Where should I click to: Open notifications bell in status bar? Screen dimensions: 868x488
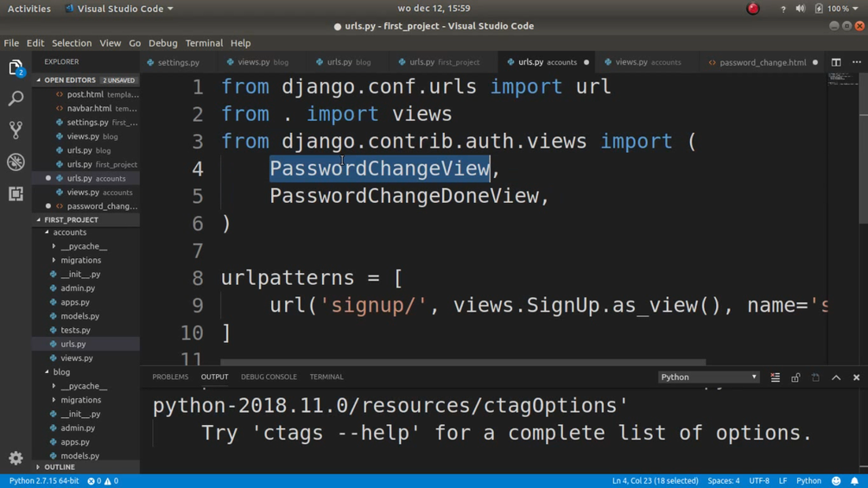point(854,481)
